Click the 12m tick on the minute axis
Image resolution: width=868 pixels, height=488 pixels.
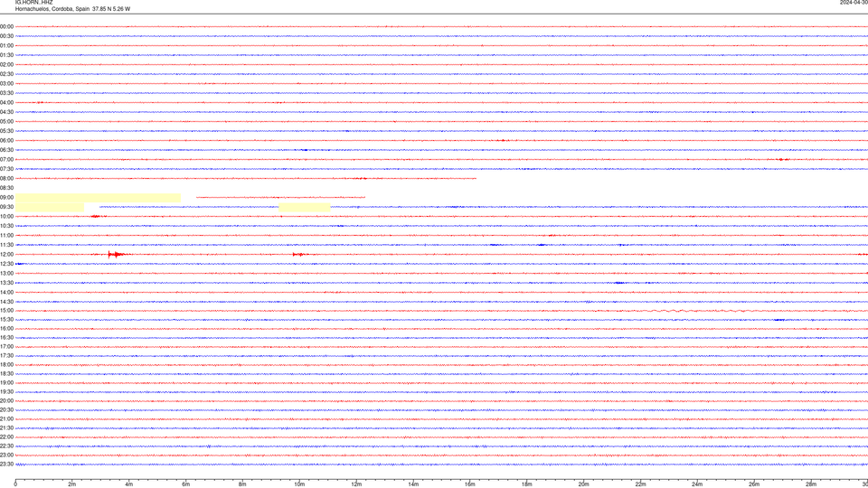(356, 484)
